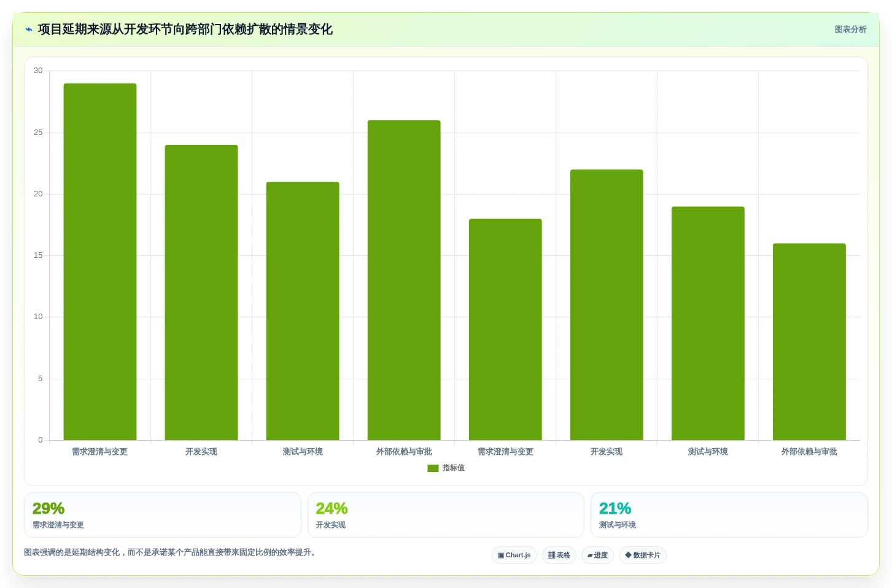The width and height of the screenshot is (892, 588).
Task: Open the 24% 开发实现 stat card
Action: (x=446, y=515)
